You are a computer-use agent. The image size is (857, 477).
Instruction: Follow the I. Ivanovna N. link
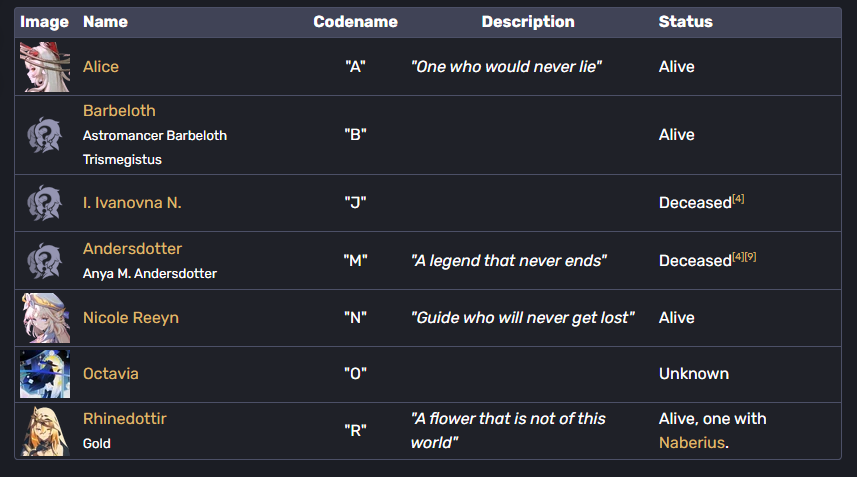[132, 203]
